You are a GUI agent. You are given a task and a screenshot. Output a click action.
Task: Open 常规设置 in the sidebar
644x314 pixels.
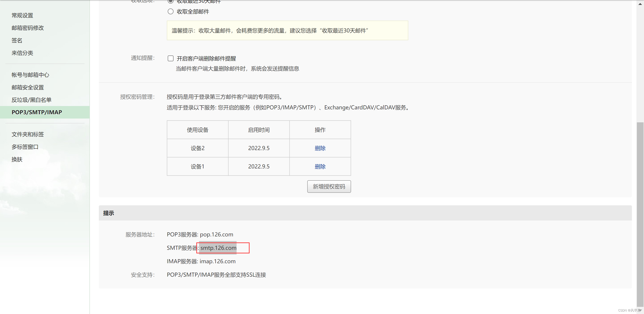pos(22,15)
